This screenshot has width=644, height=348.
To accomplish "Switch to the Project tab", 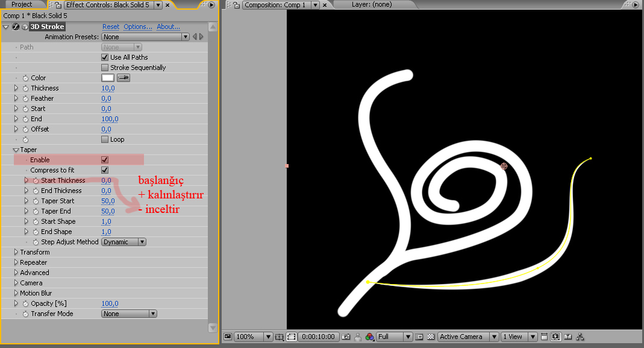I will [22, 4].
